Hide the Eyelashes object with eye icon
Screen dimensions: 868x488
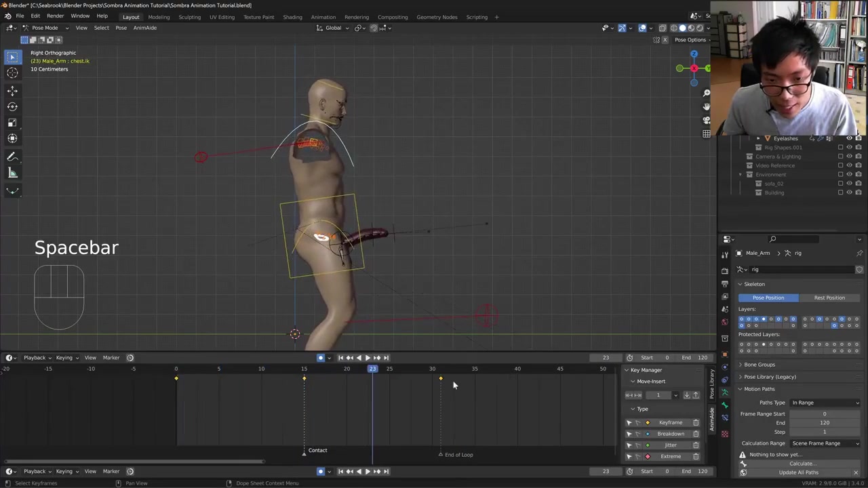[849, 138]
